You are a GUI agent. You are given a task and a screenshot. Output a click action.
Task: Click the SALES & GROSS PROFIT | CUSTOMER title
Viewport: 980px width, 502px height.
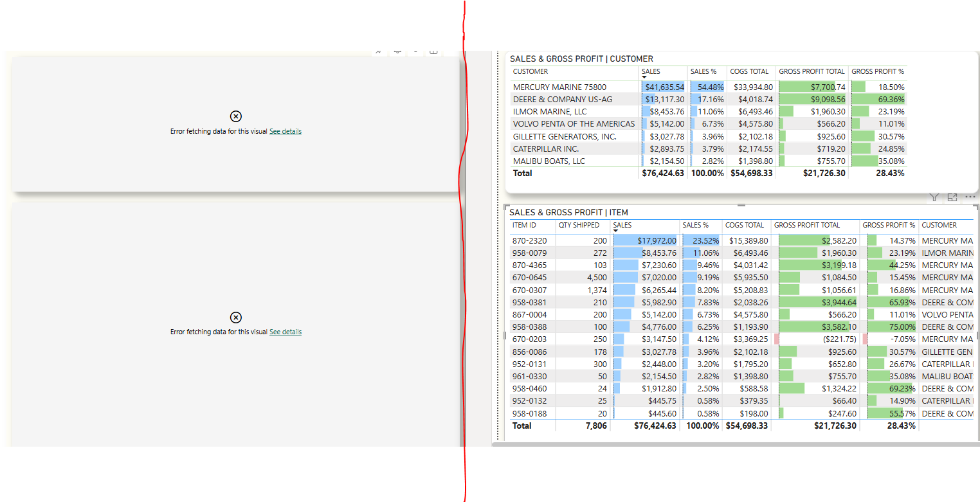click(581, 58)
